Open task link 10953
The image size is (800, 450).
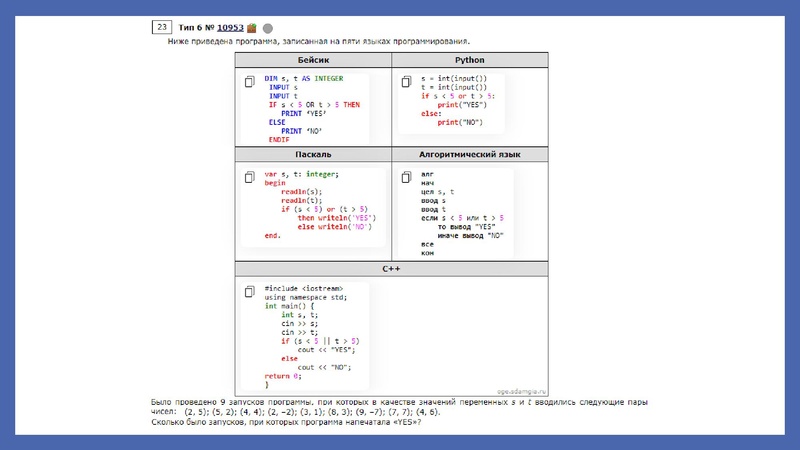coord(231,27)
